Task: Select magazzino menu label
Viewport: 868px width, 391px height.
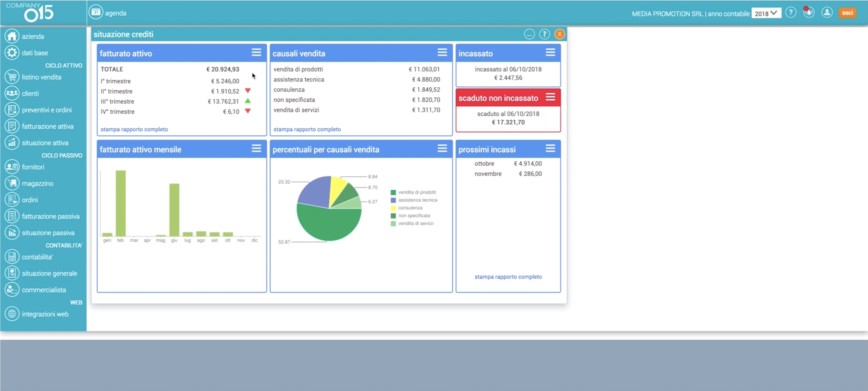Action: click(x=38, y=183)
